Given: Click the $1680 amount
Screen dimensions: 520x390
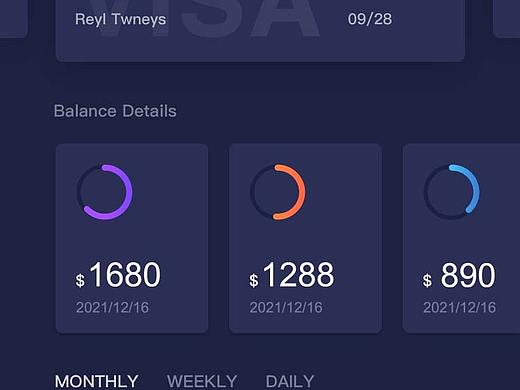Looking at the screenshot, I should pos(118,274).
